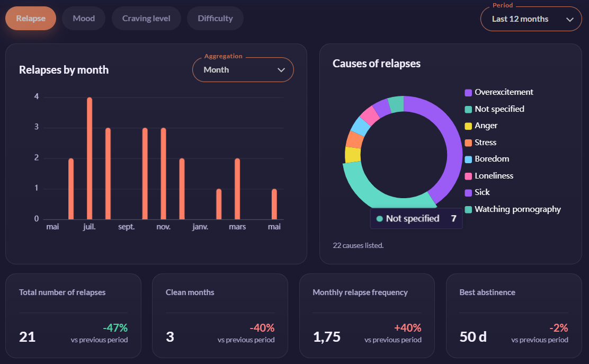This screenshot has width=589, height=364.
Task: Click the Sick legend entry
Action: coord(477,192)
